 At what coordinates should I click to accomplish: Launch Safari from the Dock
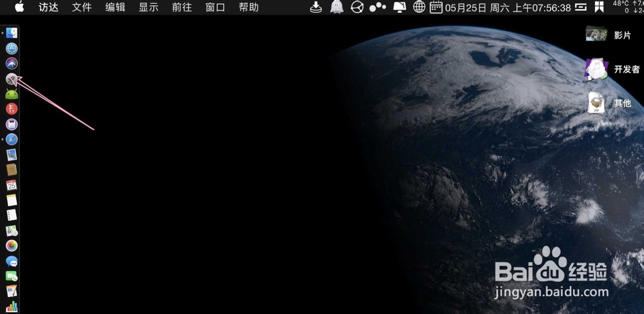12,140
